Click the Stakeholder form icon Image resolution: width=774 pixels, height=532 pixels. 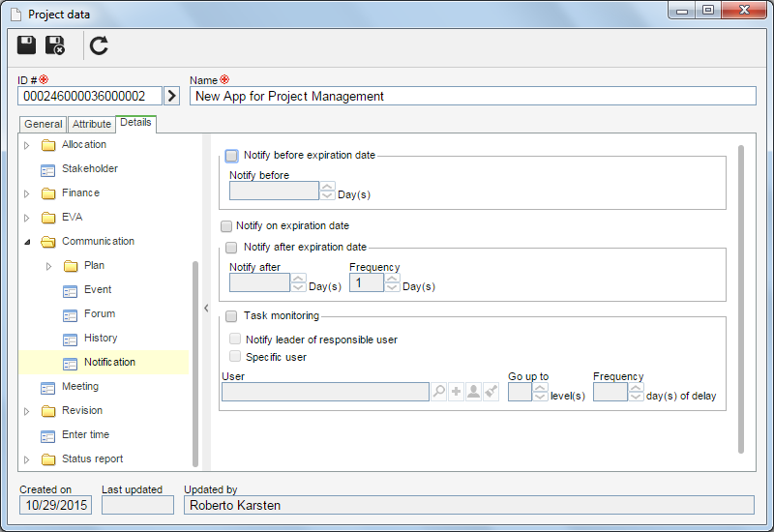point(47,171)
